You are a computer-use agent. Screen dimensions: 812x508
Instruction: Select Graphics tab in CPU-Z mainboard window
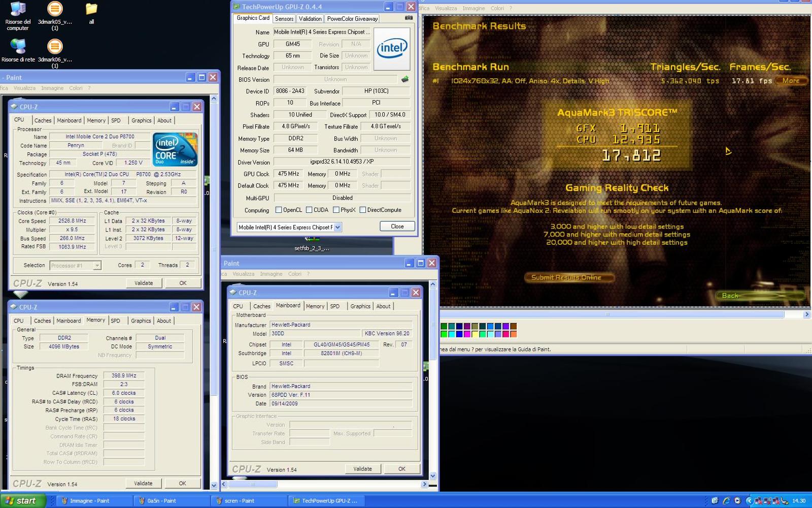(x=360, y=306)
